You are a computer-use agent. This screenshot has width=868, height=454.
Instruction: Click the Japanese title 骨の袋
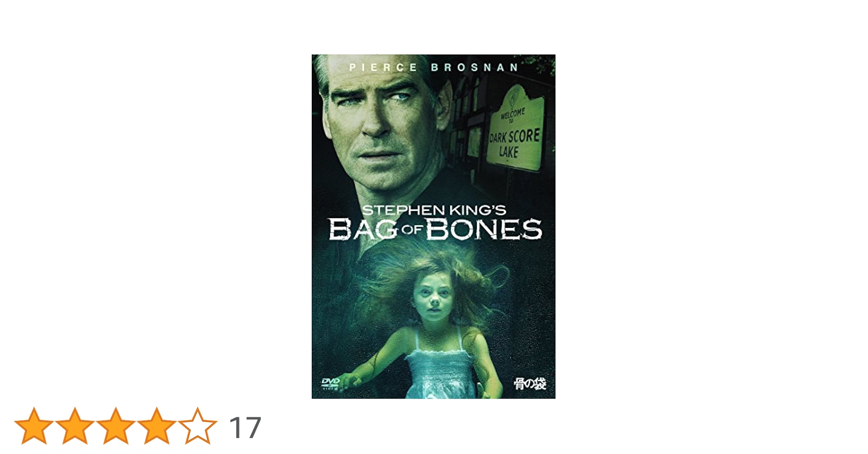(529, 384)
